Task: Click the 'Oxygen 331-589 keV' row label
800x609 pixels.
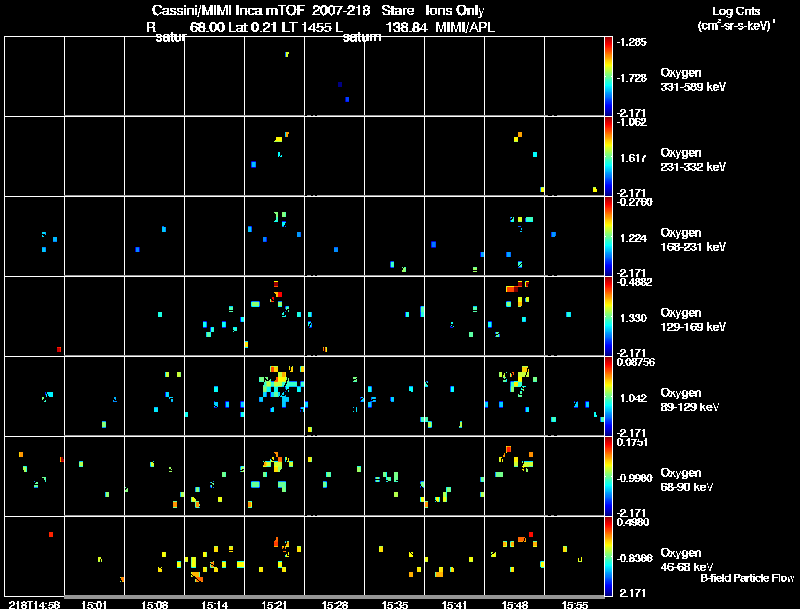Action: [693, 80]
